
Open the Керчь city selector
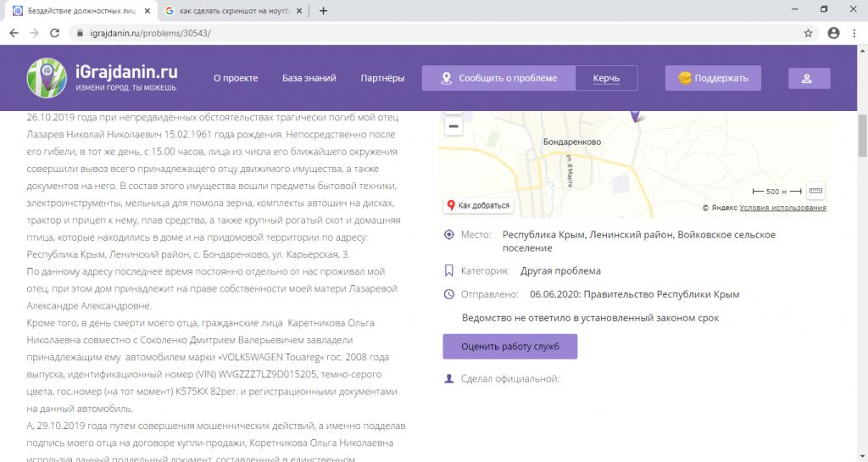coord(606,78)
